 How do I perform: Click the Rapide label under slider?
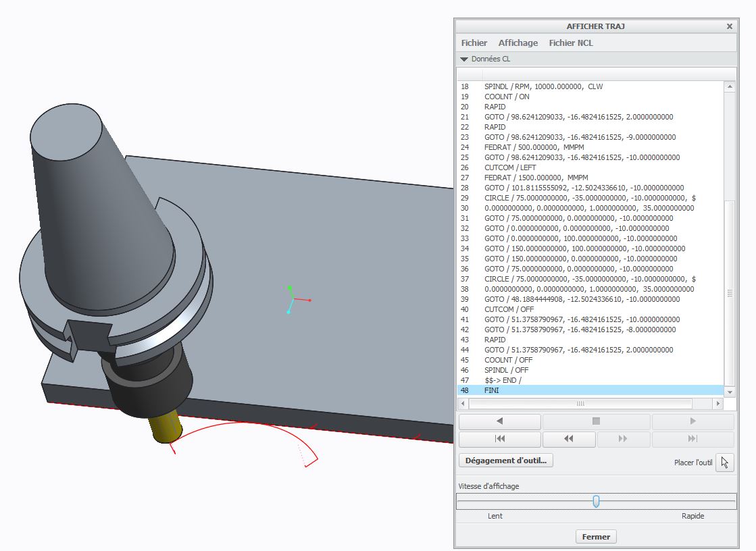693,516
